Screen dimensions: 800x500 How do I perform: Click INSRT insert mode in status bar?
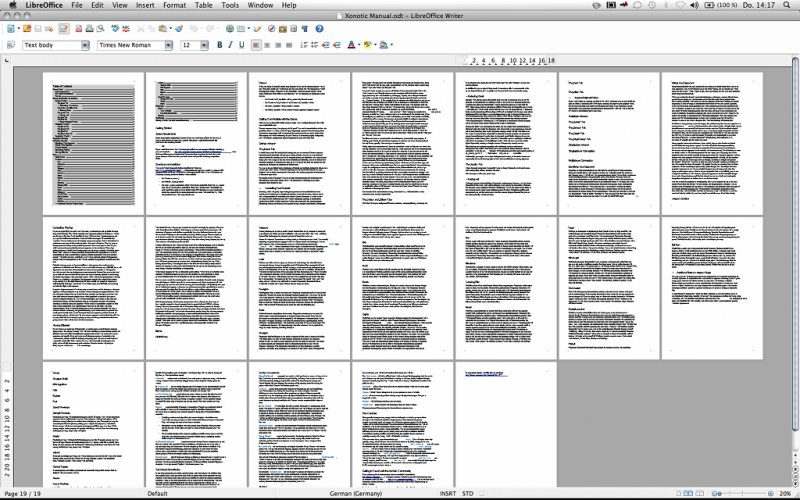[447, 494]
